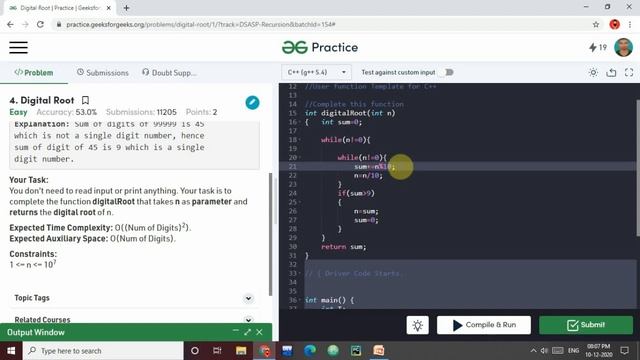This screenshot has height=360, width=640.
Task: Collapse code fold at line 20
Action: pyautogui.click(x=300, y=158)
